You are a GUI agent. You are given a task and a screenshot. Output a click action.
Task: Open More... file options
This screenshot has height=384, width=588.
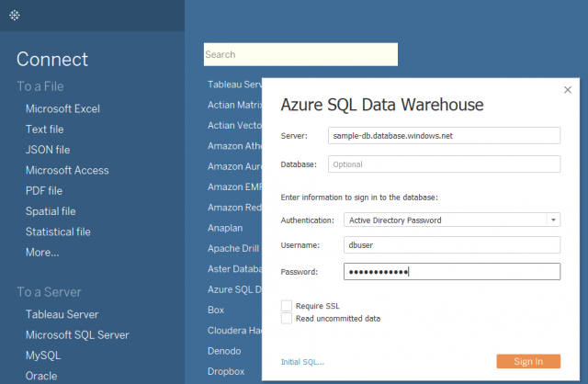[x=42, y=253]
